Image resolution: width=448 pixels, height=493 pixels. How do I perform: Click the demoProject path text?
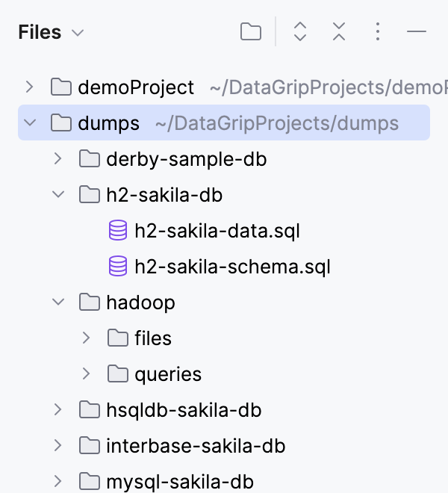[x=329, y=87]
